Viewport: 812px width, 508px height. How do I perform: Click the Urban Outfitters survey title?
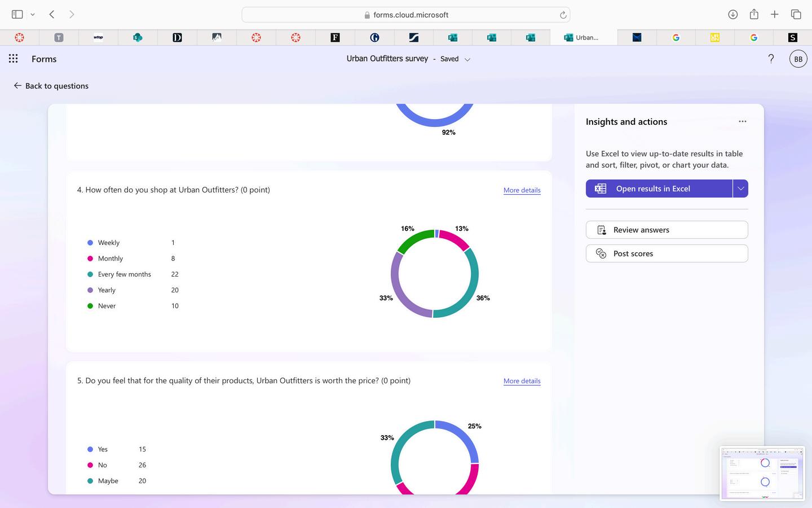[x=387, y=59]
